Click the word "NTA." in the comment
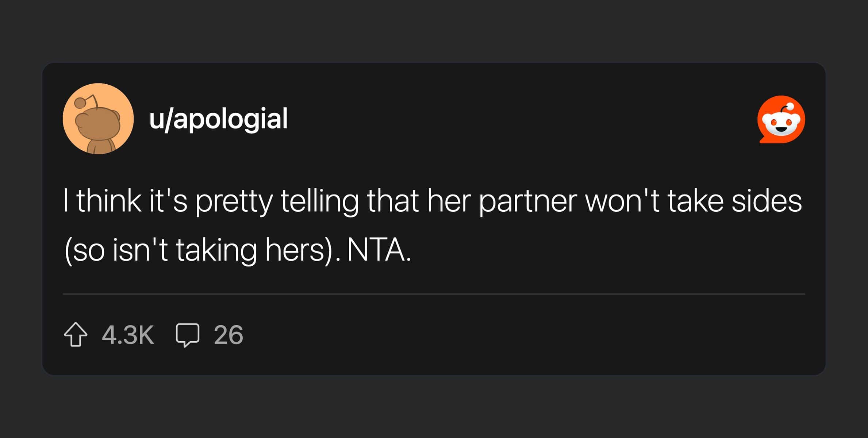 [379, 250]
